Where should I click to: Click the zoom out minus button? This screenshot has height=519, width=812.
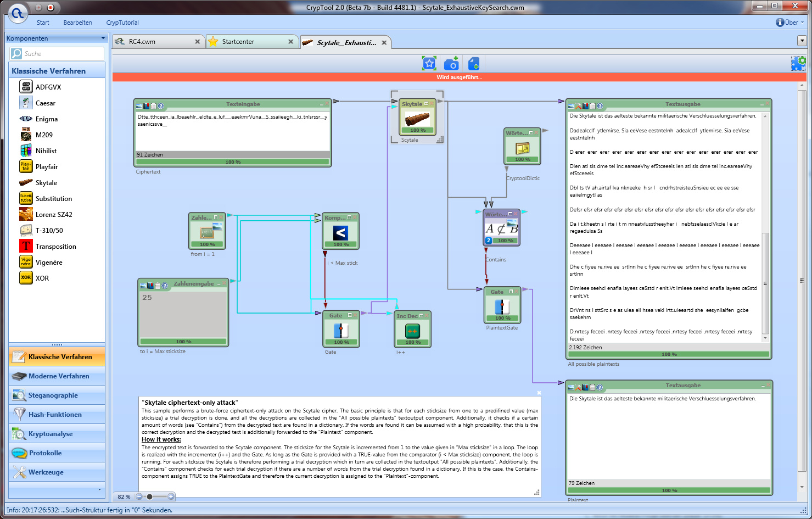139,496
